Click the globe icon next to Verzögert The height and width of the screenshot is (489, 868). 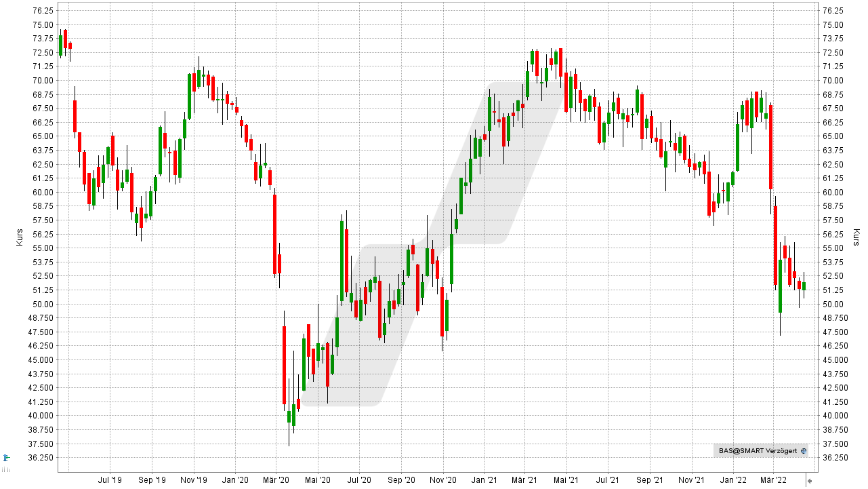[x=804, y=450]
